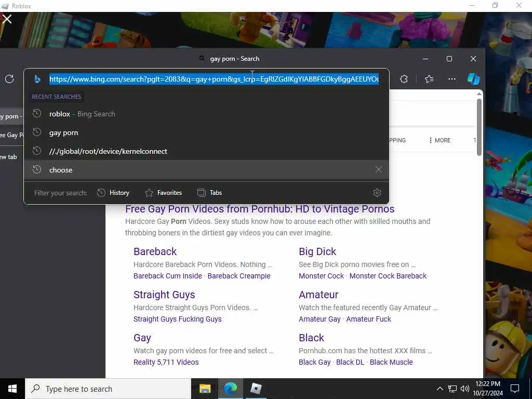Click the Edge taskbar icon
The image size is (532, 399).
point(230,389)
